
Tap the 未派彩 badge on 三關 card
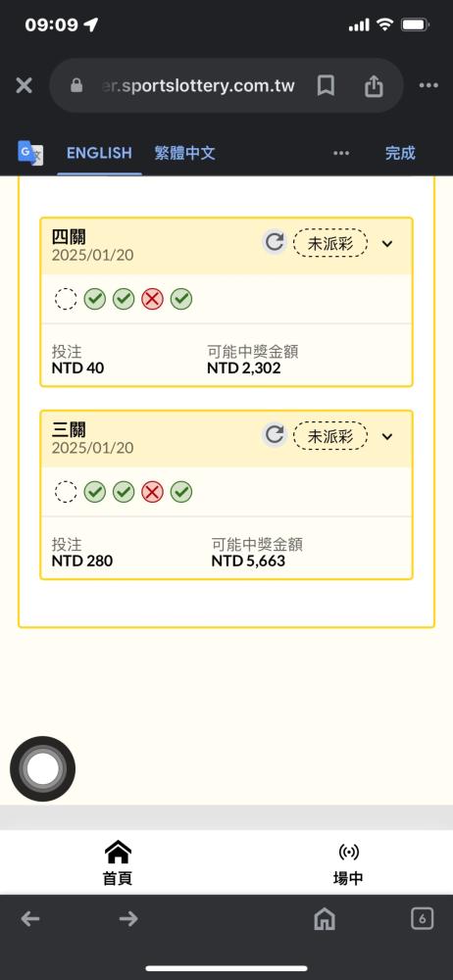(330, 436)
